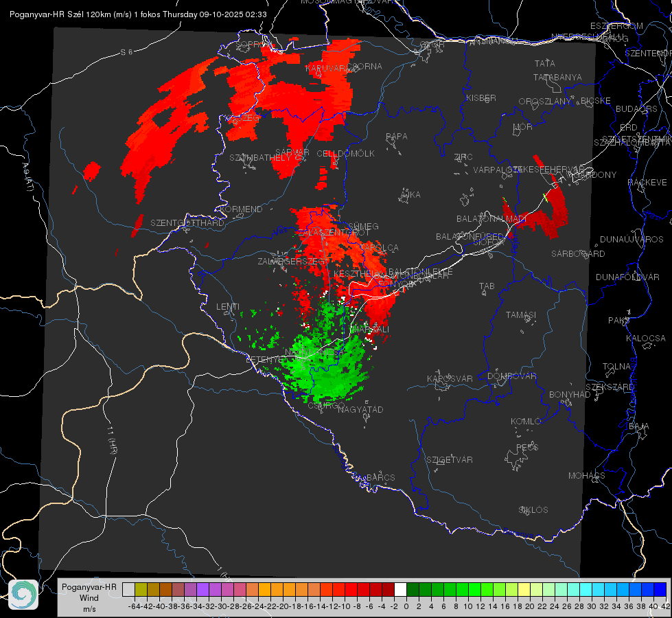Select the A 9 (AT) road label
This screenshot has width=672, height=618.
pyautogui.click(x=27, y=177)
